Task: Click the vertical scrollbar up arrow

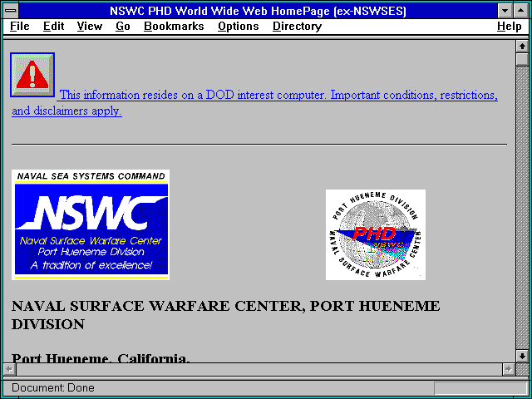Action: (x=522, y=47)
